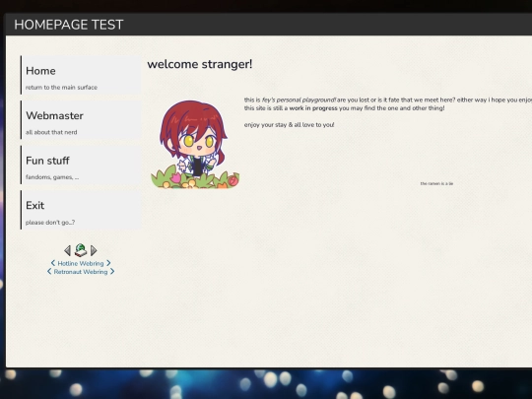Viewport: 532px width, 399px height.
Task: Open the Hotline Webring link
Action: click(x=81, y=263)
